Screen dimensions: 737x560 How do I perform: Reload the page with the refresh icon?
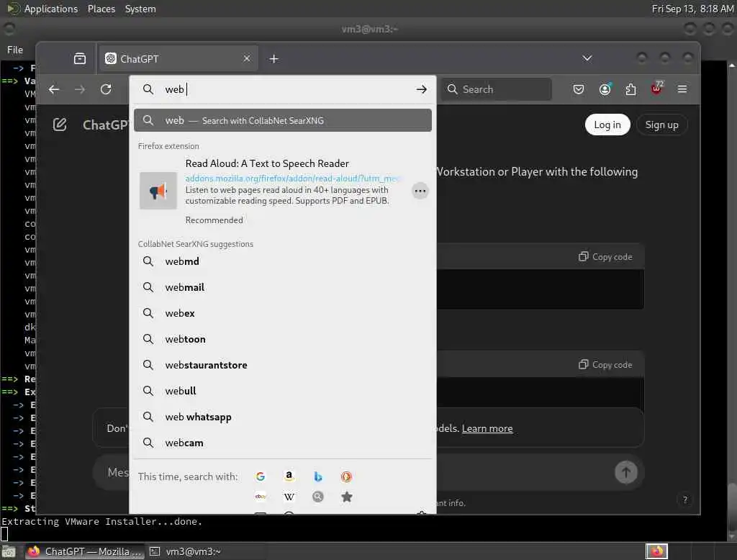tap(107, 89)
